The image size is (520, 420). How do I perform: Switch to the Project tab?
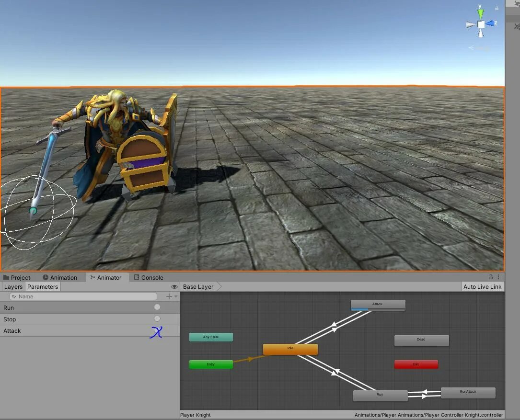pos(17,277)
